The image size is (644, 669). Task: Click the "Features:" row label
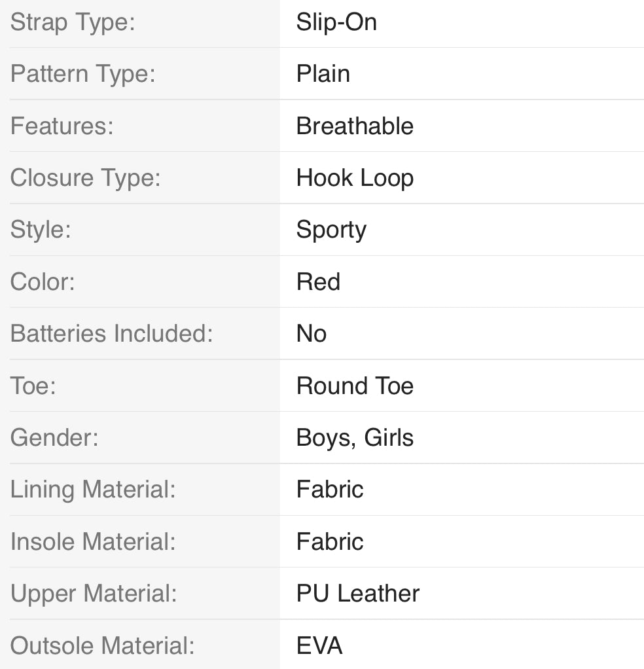click(62, 126)
